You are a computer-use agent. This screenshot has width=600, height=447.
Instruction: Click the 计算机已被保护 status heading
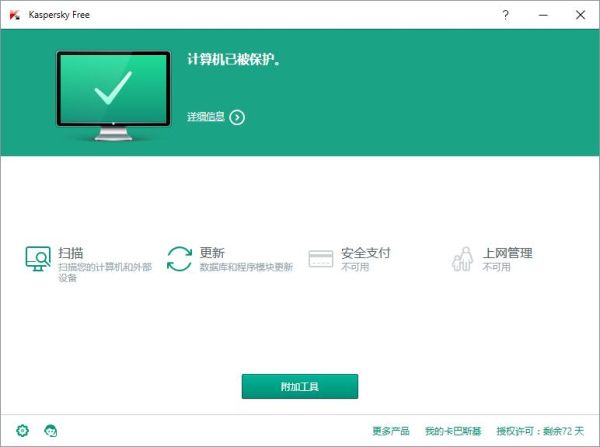(233, 59)
